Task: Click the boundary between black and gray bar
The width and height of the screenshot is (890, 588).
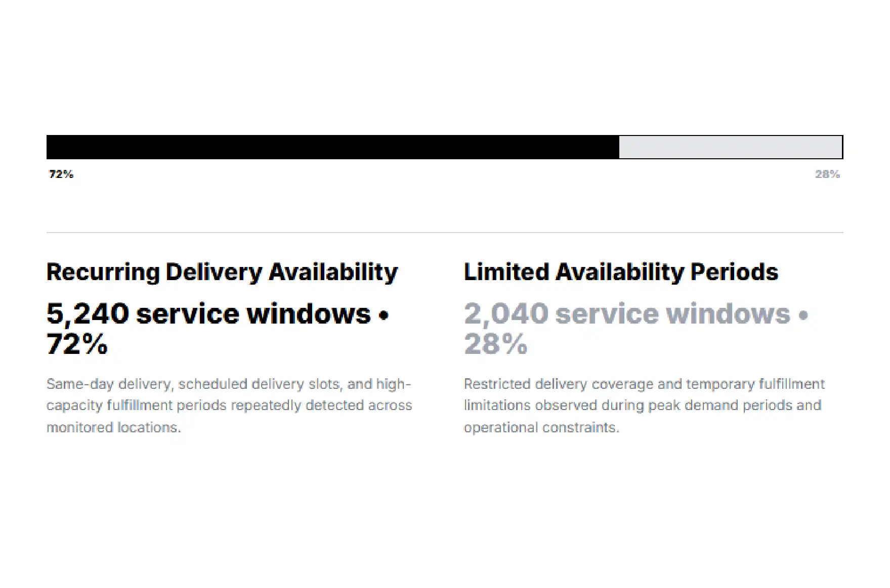Action: click(x=619, y=147)
